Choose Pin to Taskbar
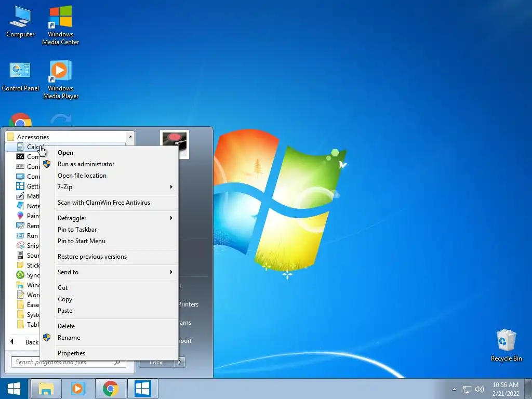The image size is (532, 399). click(x=109, y=230)
